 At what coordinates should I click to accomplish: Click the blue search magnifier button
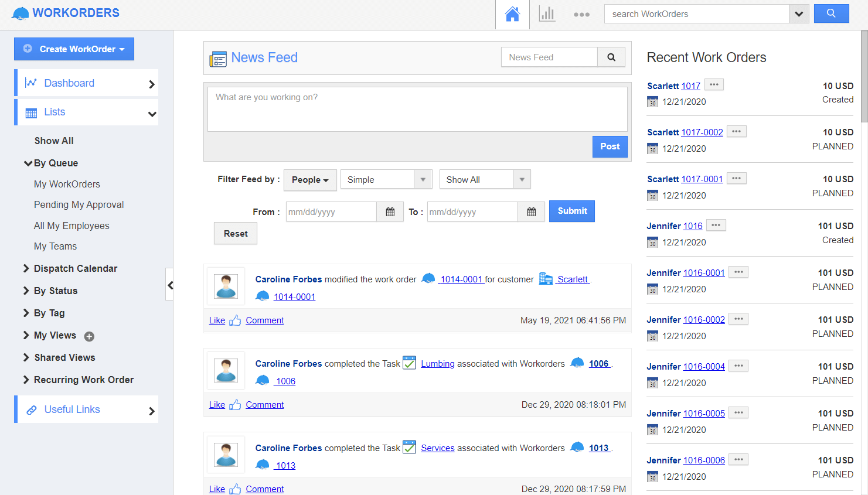(831, 13)
